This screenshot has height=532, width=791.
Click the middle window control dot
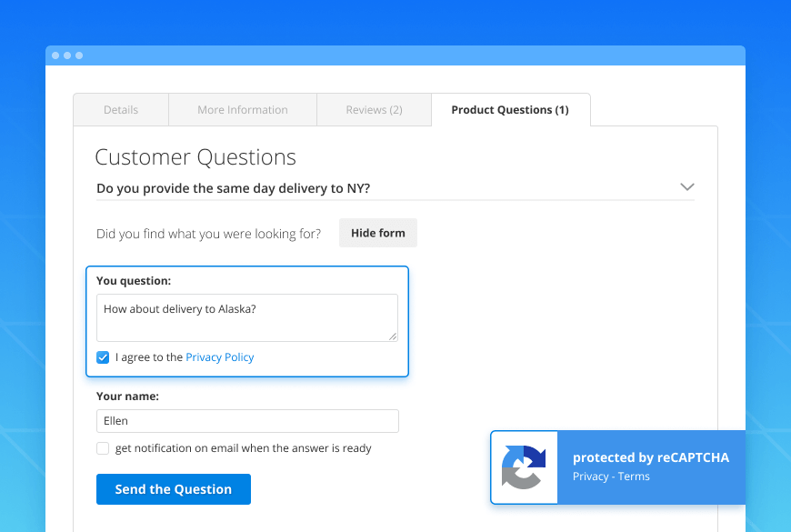click(x=68, y=55)
